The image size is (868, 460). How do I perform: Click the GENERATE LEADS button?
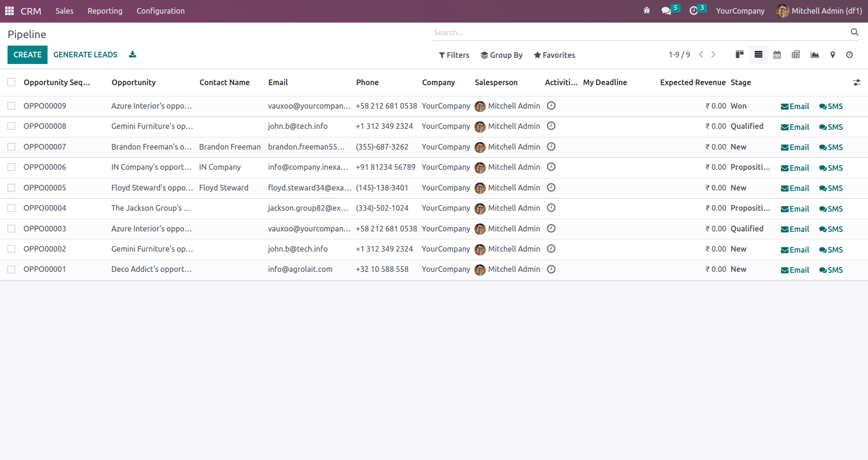85,55
